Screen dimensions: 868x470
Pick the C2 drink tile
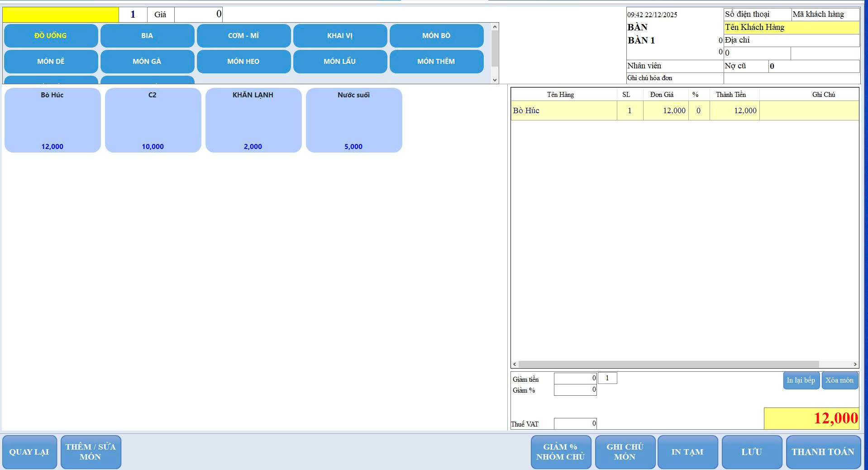pos(153,120)
